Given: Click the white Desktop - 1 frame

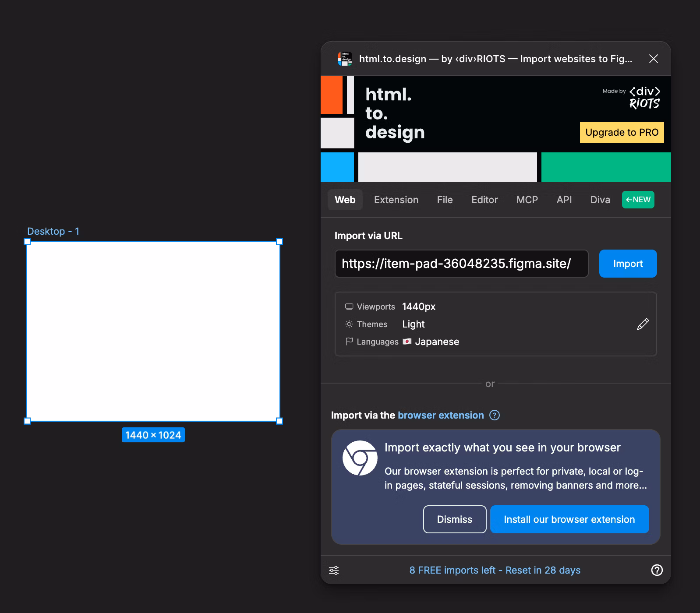Looking at the screenshot, I should 153,331.
